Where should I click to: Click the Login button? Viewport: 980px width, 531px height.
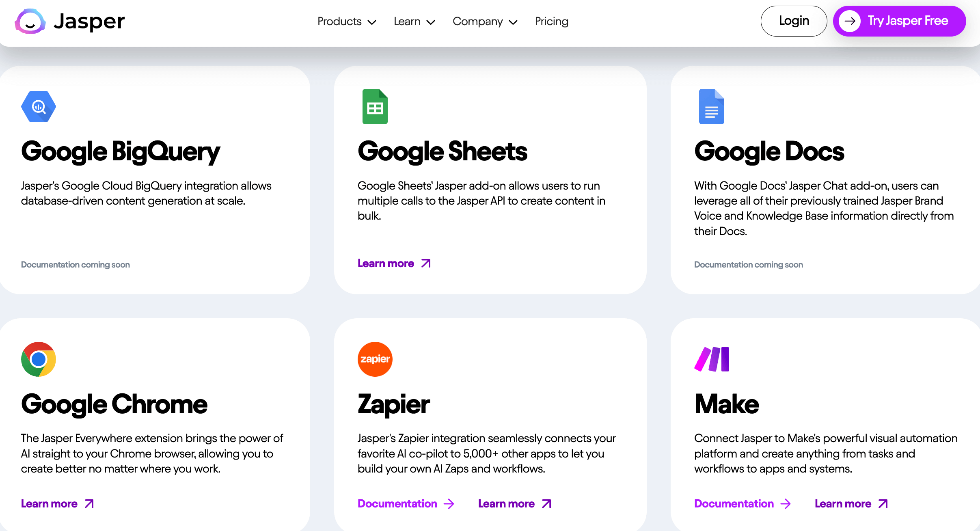794,21
